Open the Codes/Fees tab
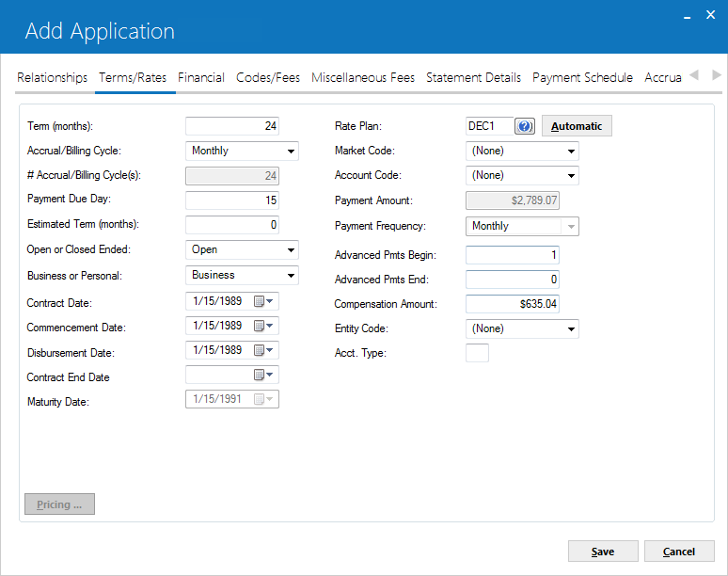 point(268,77)
